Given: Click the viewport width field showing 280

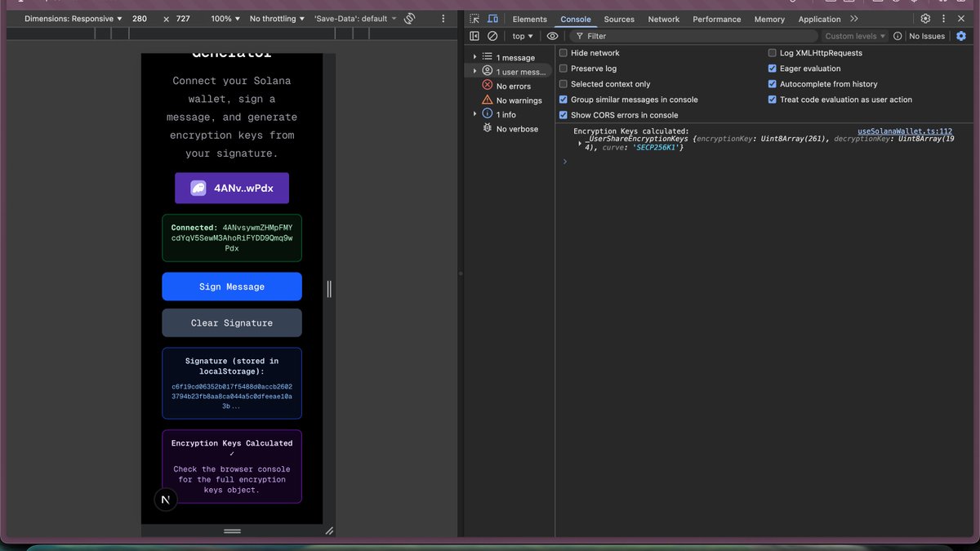Looking at the screenshot, I should tap(140, 18).
